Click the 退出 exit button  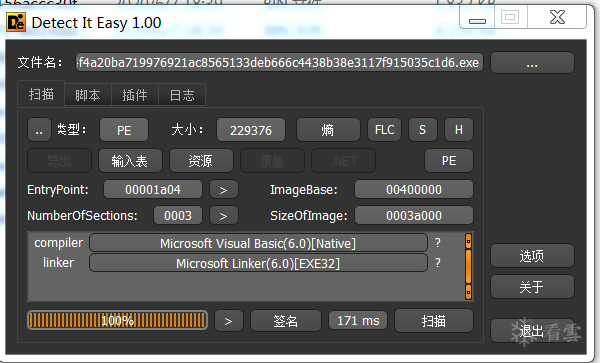pos(532,331)
